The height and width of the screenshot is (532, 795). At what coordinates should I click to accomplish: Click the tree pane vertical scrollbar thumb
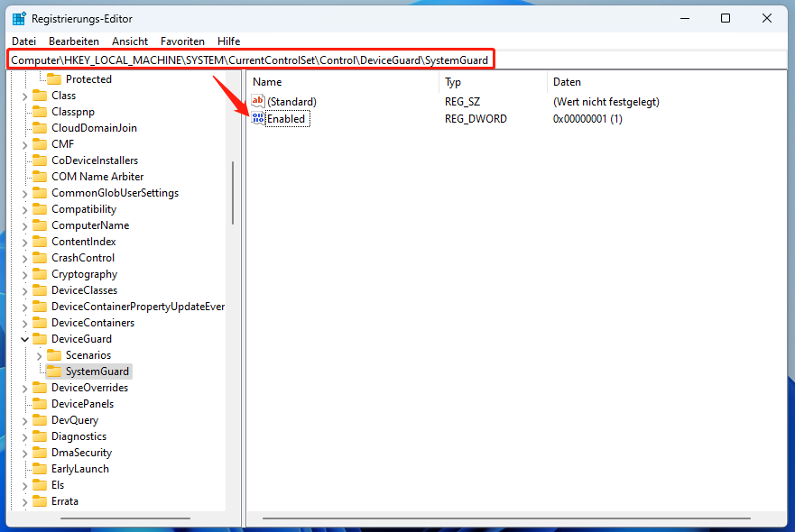[x=233, y=193]
